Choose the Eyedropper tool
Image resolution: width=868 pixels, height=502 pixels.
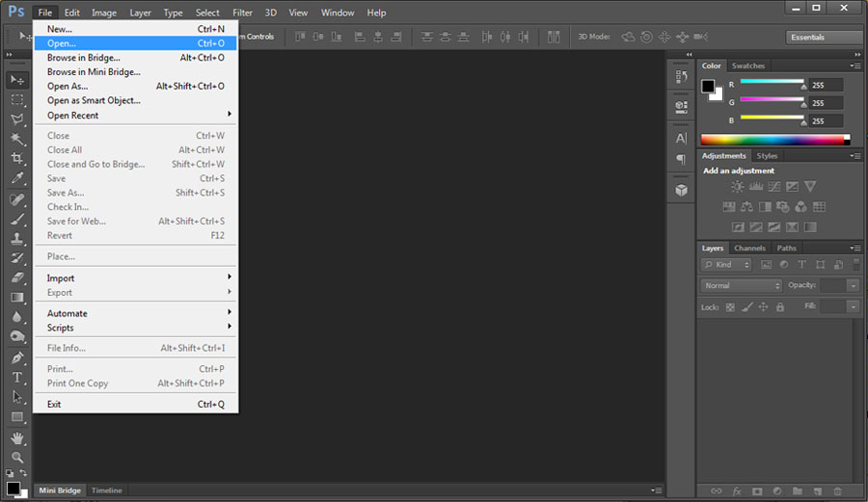coord(16,178)
